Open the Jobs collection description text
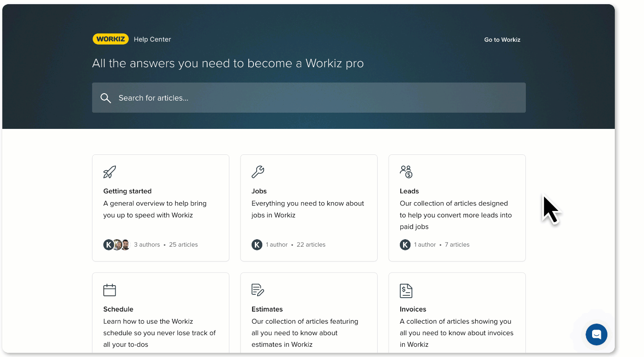 pos(308,209)
